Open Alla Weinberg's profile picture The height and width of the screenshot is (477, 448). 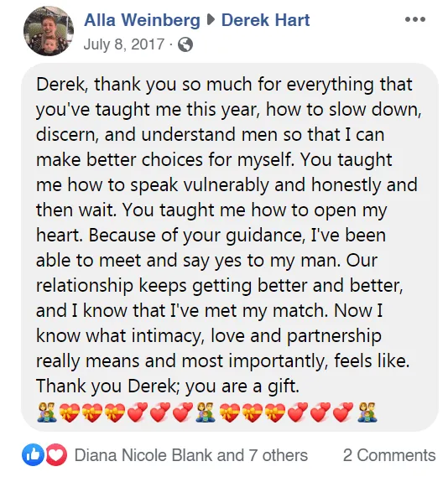tap(49, 31)
